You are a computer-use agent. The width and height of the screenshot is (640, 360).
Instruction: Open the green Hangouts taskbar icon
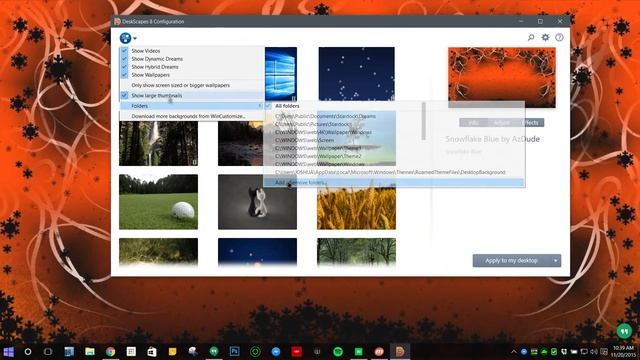coord(213,351)
